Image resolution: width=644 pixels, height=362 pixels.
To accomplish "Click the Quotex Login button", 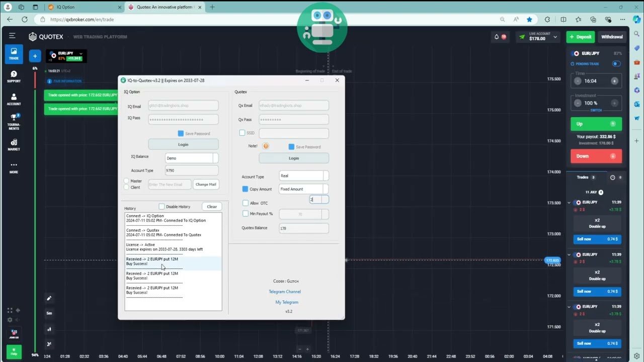I will (294, 158).
